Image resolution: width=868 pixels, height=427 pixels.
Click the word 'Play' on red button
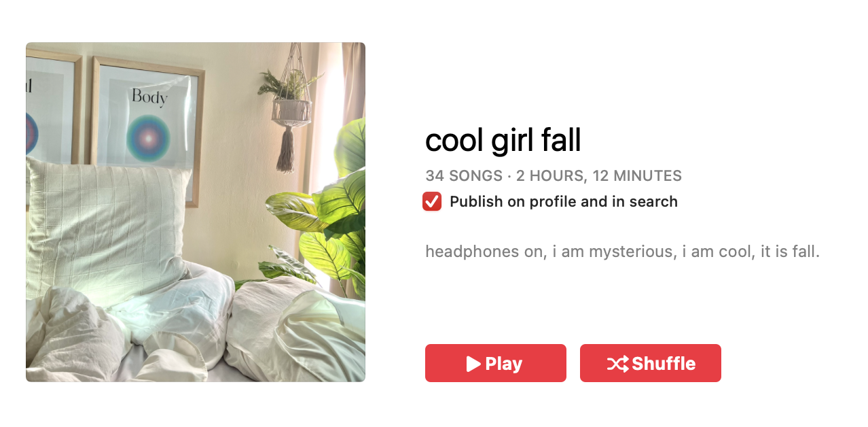[x=503, y=364]
